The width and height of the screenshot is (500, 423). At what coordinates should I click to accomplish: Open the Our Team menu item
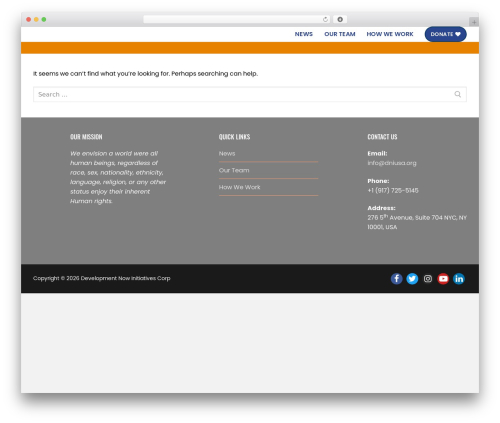[340, 34]
